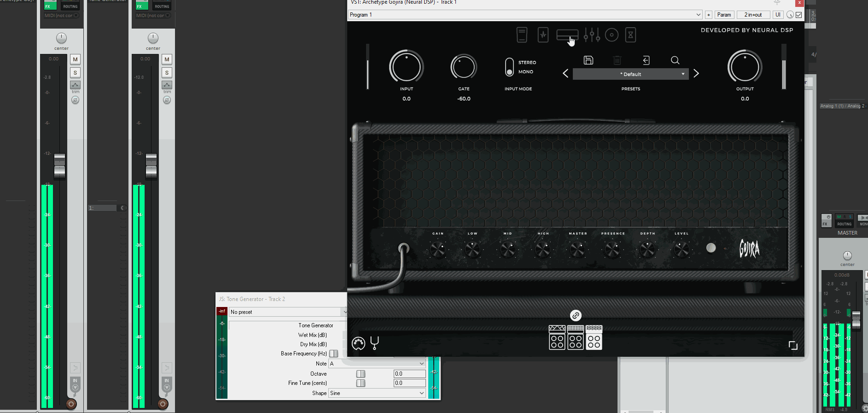Image resolution: width=868 pixels, height=413 pixels.
Task: Mute the second mixer track
Action: coord(167,59)
